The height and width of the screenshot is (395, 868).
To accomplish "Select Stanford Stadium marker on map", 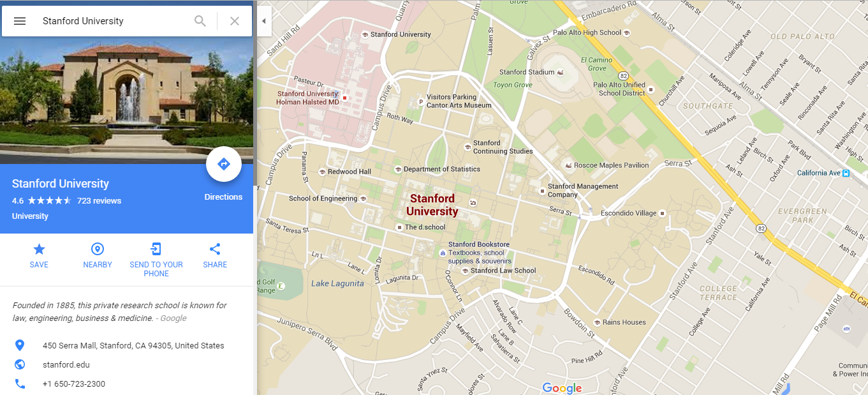I will pos(560,72).
